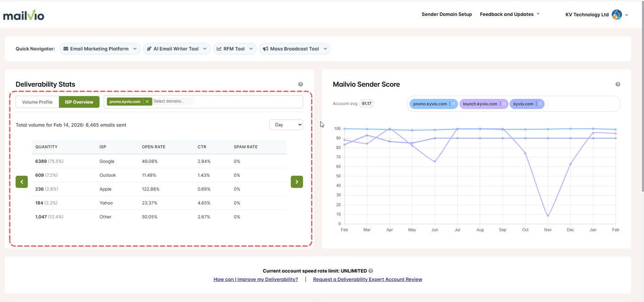The height and width of the screenshot is (302, 644).
Task: Remove launch.kyvio.com tag from Sender Score
Action: coord(504,104)
